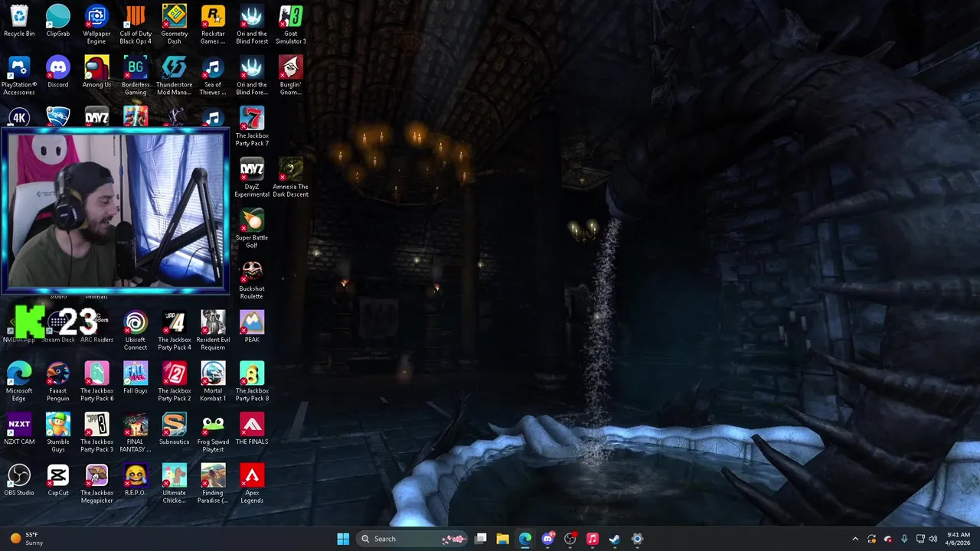Select The Jackbox Party Pack 4 icon
This screenshot has height=551, width=980.
pyautogui.click(x=174, y=331)
